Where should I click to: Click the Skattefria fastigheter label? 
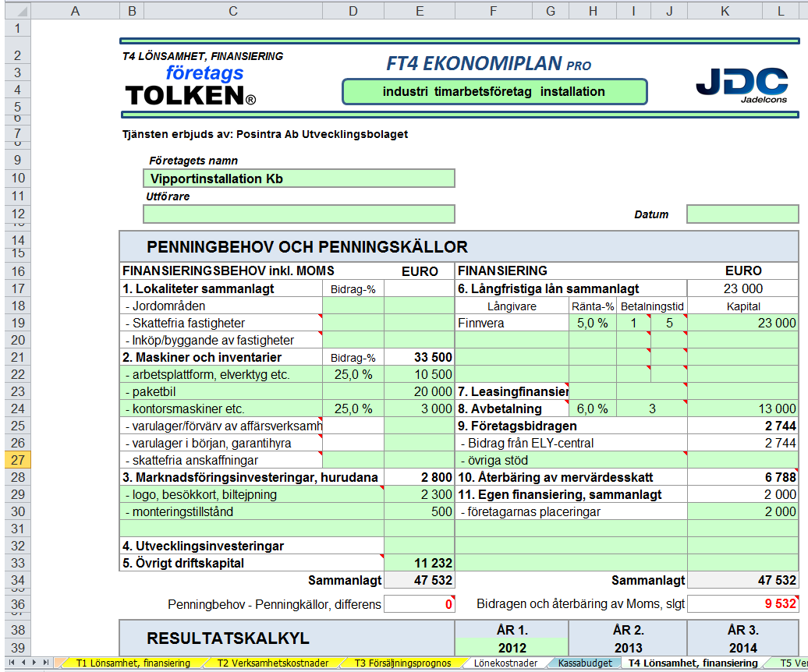221,323
